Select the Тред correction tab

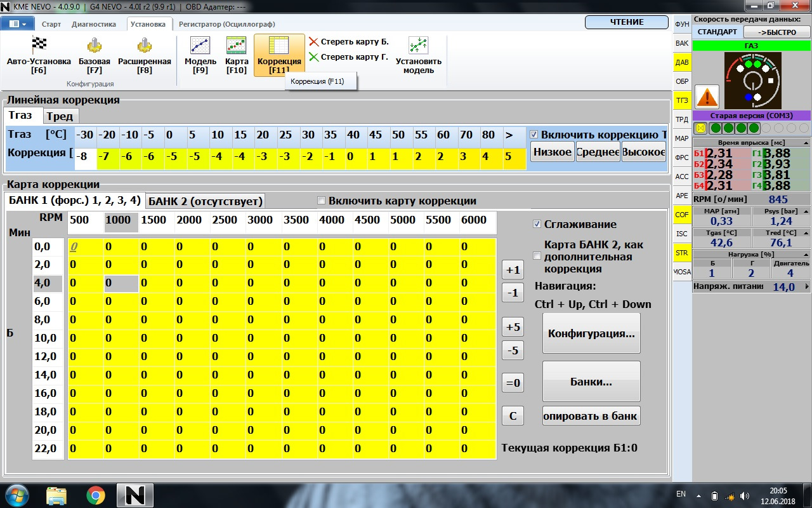60,116
